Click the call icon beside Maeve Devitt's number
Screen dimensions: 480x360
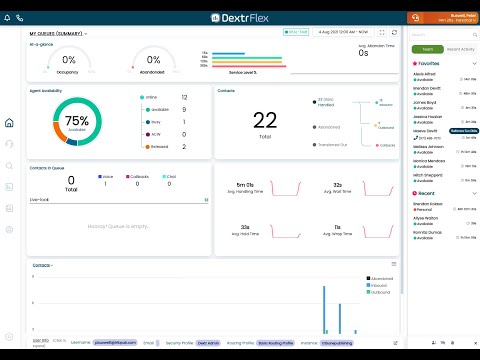[x=416, y=138]
